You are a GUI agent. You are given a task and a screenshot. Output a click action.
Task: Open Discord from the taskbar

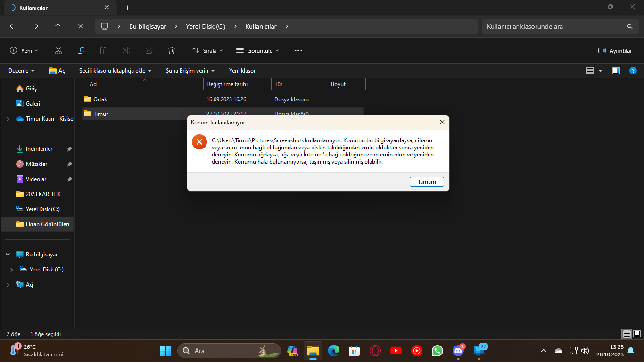[458, 351]
